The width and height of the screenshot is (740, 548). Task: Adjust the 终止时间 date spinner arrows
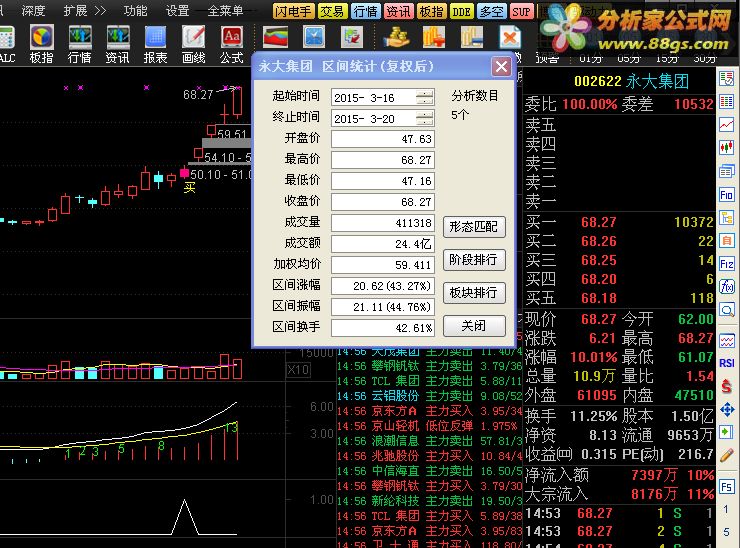point(425,118)
